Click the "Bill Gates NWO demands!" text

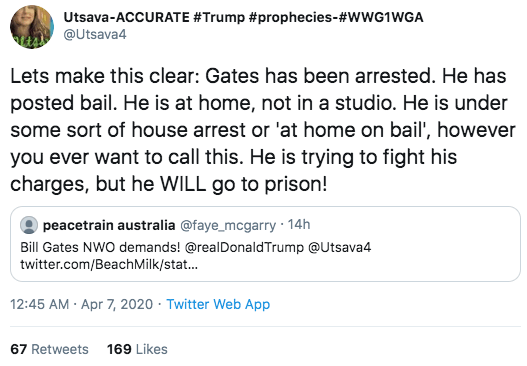point(100,247)
